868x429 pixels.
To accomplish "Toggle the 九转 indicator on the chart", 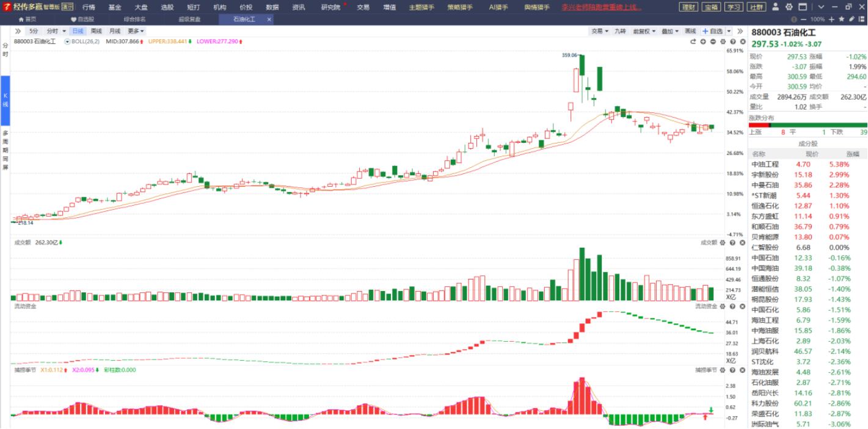I will coord(620,31).
